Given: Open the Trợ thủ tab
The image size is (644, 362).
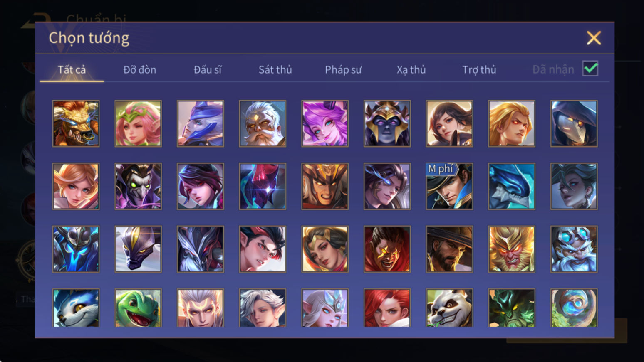Looking at the screenshot, I should [479, 69].
